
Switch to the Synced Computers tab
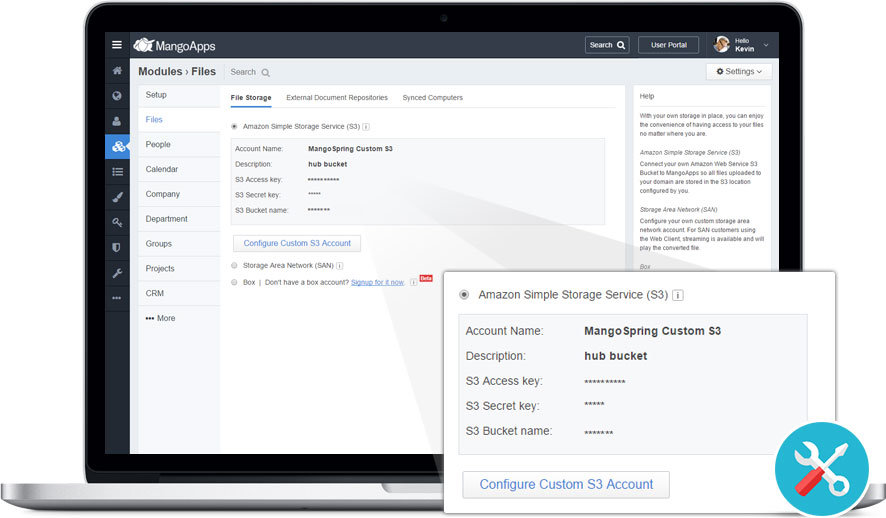(432, 98)
